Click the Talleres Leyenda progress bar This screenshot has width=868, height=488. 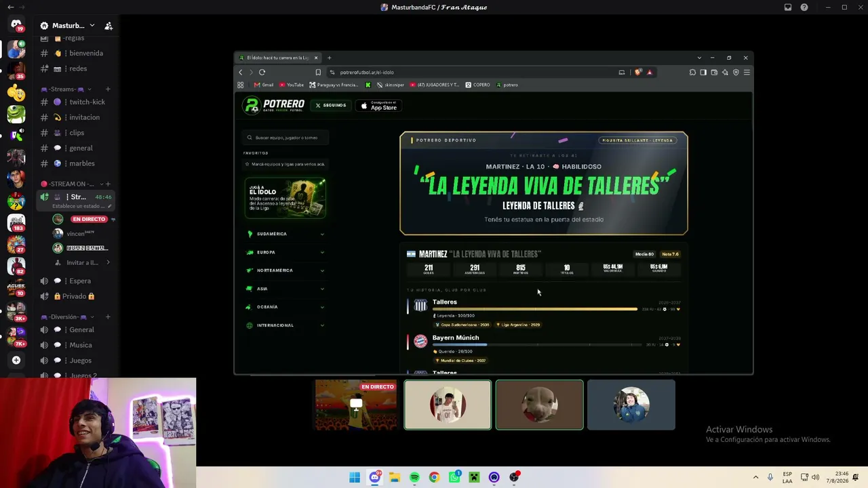tap(536, 309)
